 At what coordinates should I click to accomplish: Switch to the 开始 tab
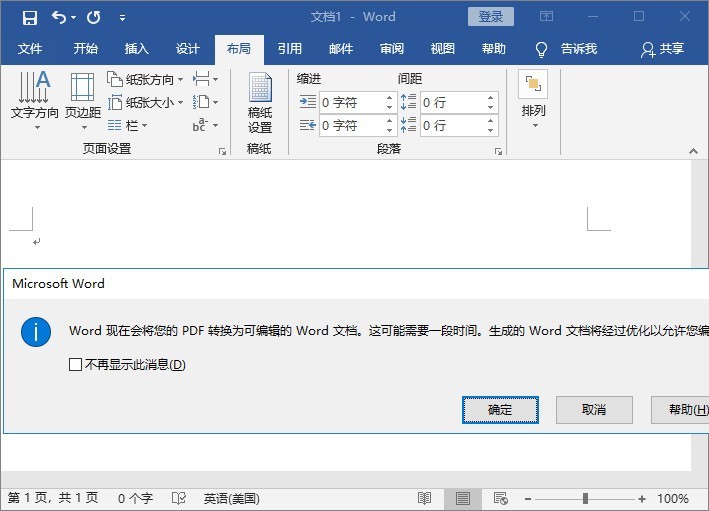(x=85, y=48)
